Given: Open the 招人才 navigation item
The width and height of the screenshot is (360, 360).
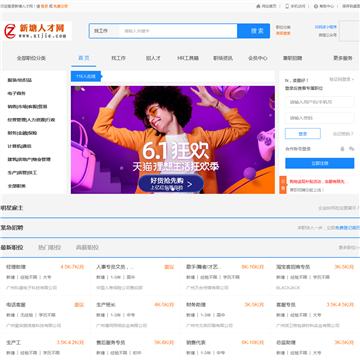Looking at the screenshot, I should [x=153, y=58].
